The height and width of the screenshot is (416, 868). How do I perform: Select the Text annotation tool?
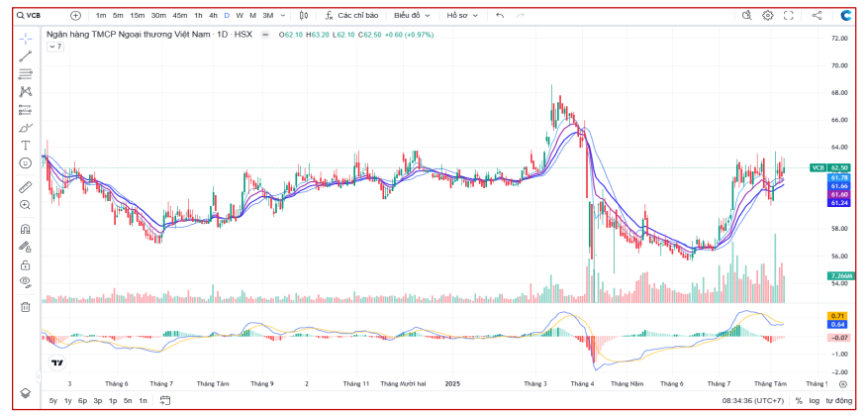coord(26,146)
